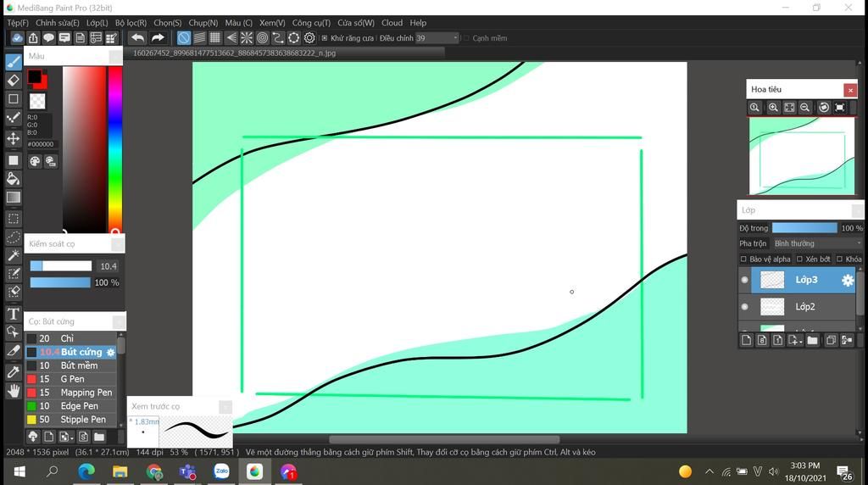The image size is (868, 485).
Task: Open the Bộ lọc(R) menu
Action: [x=131, y=23]
